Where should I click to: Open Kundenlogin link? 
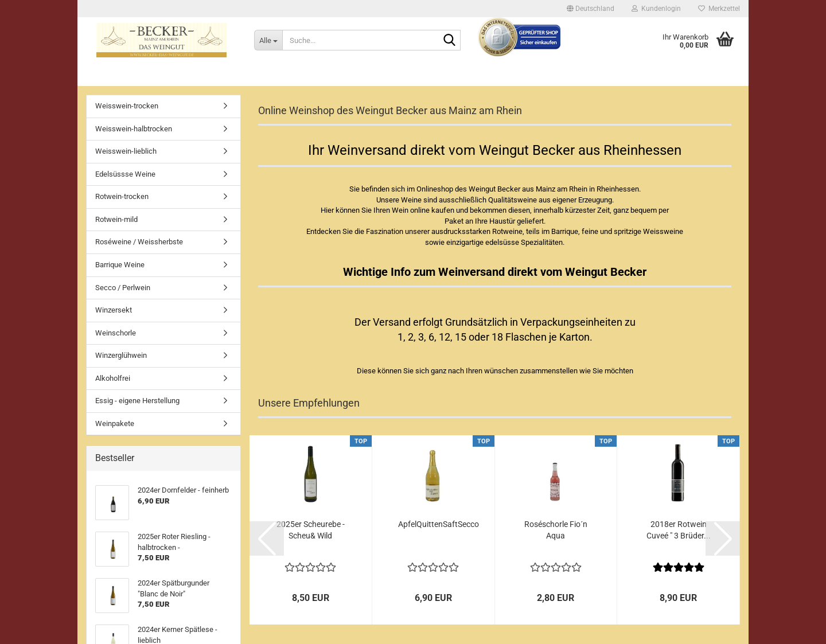click(x=656, y=9)
